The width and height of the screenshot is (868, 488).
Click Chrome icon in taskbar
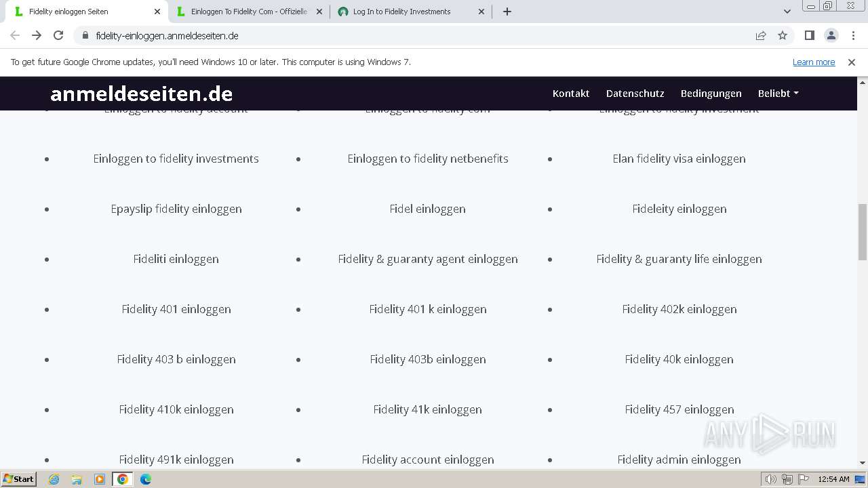[x=123, y=479]
